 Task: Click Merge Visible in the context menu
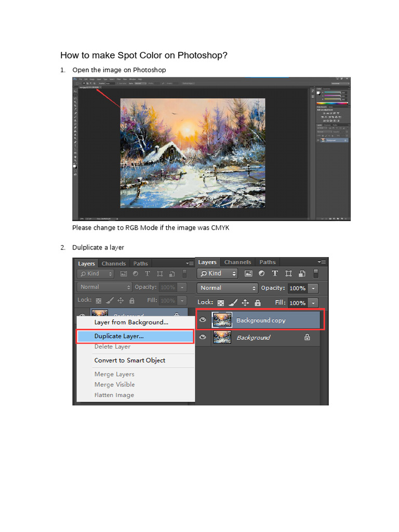click(x=115, y=384)
